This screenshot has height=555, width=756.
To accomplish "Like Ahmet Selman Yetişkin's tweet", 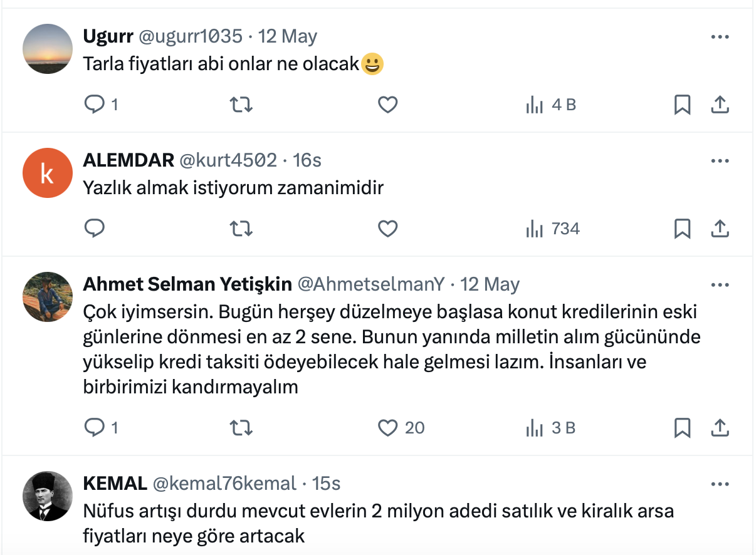I will [x=388, y=428].
